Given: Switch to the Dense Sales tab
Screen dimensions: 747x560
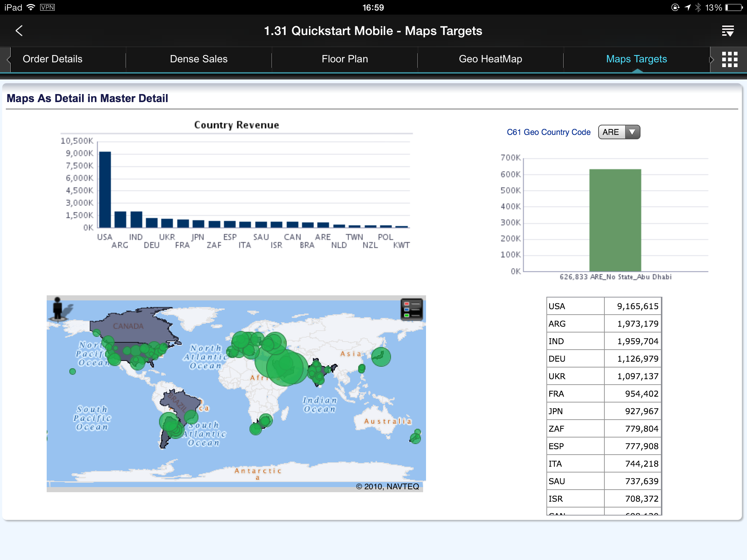Looking at the screenshot, I should pos(199,59).
